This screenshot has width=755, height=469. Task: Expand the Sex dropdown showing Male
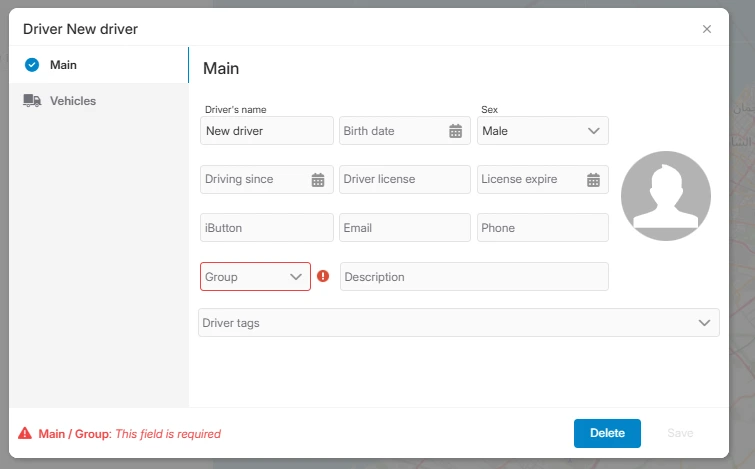tap(543, 130)
